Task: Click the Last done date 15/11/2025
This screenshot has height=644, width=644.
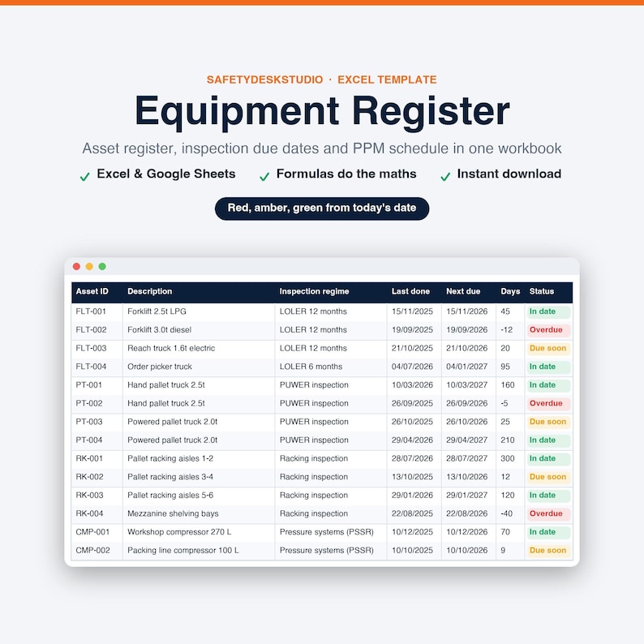Action: (412, 311)
